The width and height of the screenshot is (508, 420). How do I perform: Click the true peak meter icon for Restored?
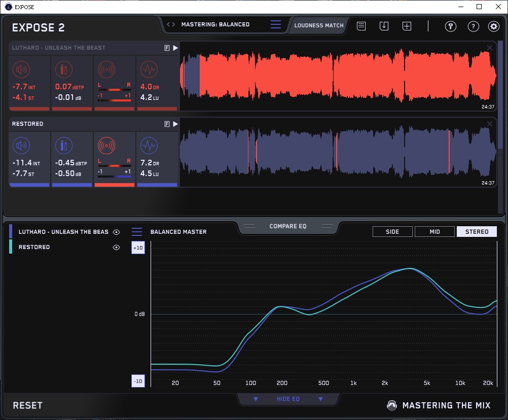[63, 146]
